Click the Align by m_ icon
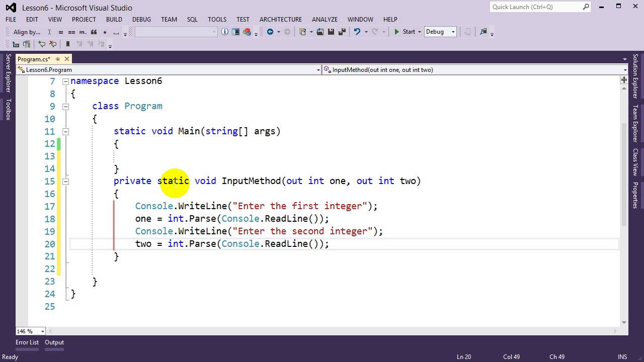This screenshot has height=362, width=644. pos(83,32)
